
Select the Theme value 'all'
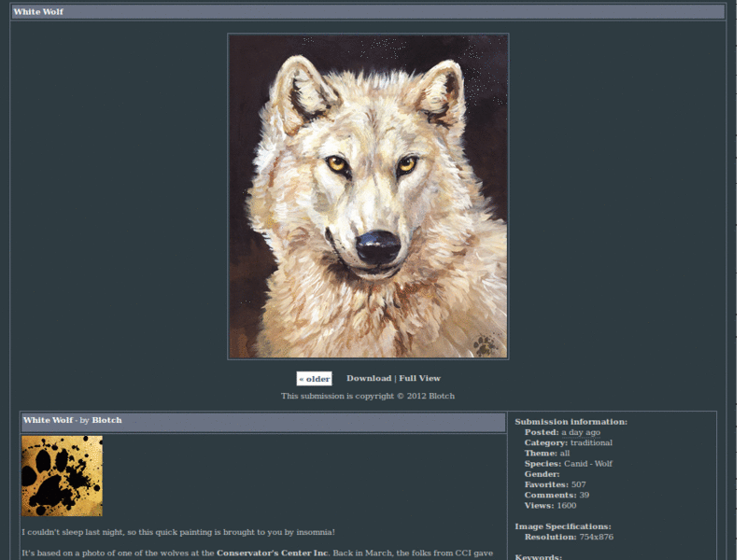point(565,454)
